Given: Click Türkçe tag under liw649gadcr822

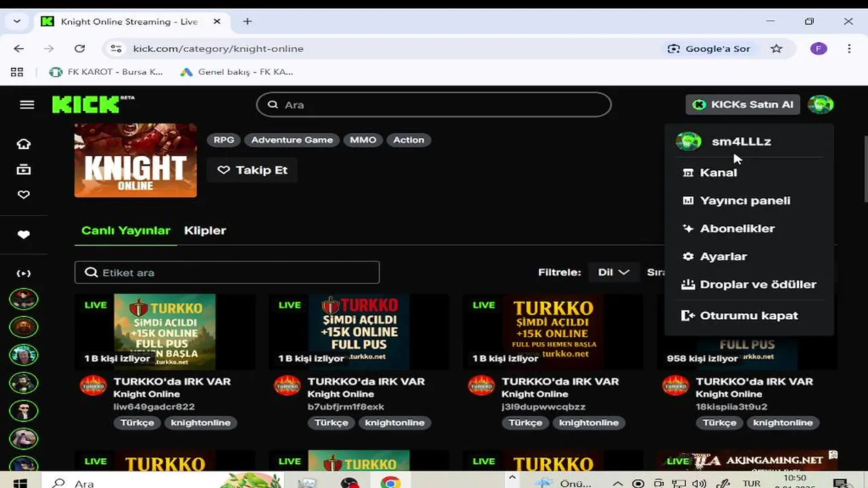Looking at the screenshot, I should 138,422.
